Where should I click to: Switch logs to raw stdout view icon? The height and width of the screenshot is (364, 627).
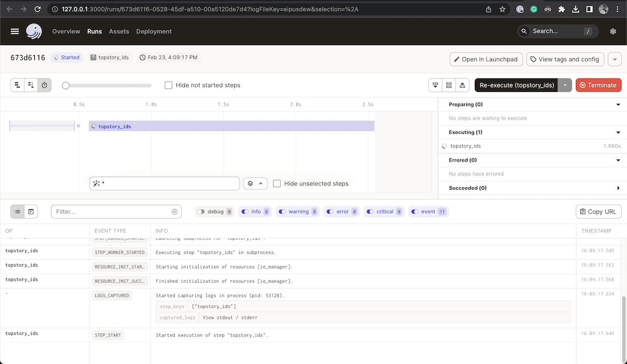tap(32, 211)
